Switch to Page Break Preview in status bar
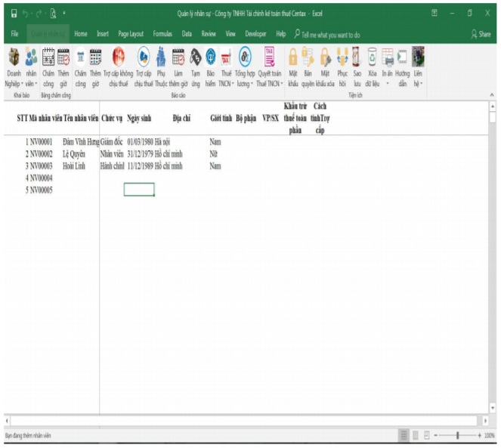501x448 pixels. 428,436
